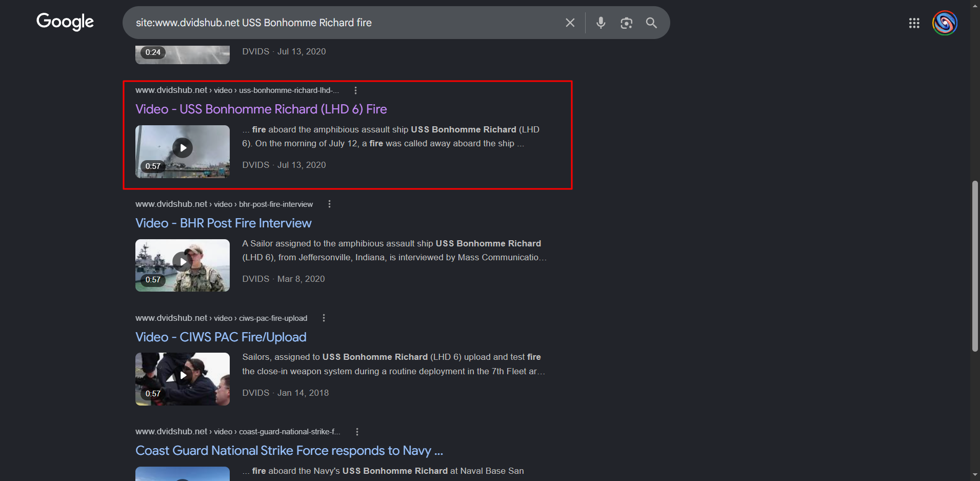Open more options for Coast Guard Strike Force result
Screen dimensions: 980x481
tap(357, 432)
